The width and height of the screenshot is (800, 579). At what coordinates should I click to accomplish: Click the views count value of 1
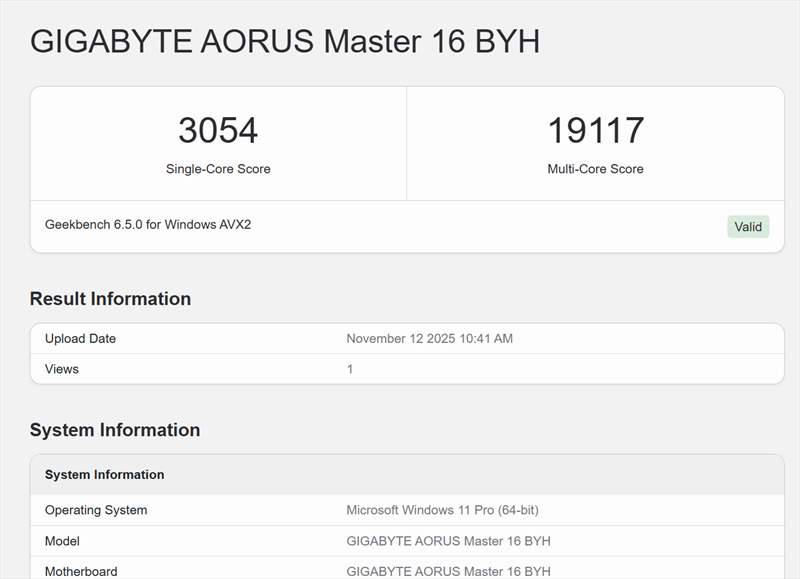click(x=350, y=369)
